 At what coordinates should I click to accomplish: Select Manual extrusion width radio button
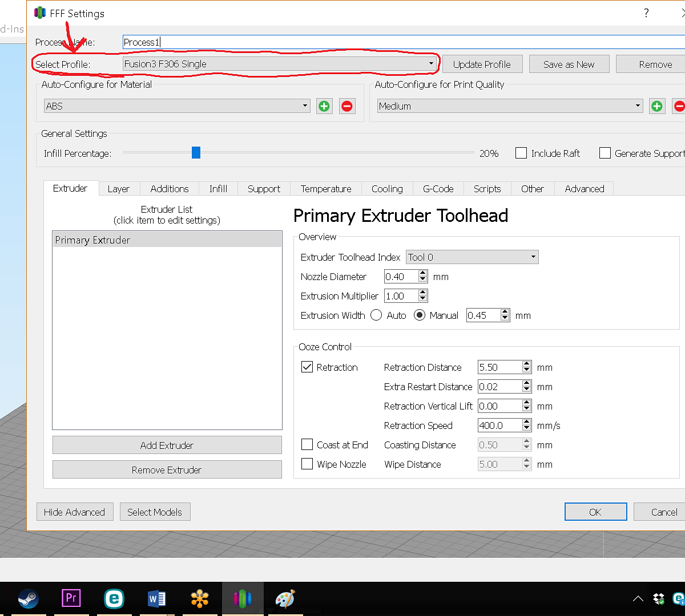click(420, 315)
